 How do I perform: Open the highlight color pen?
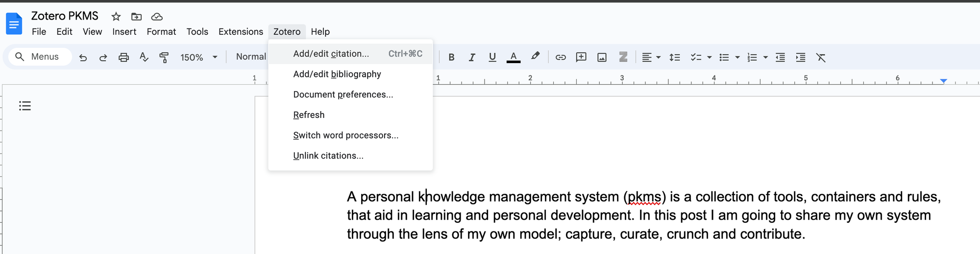[535, 56]
